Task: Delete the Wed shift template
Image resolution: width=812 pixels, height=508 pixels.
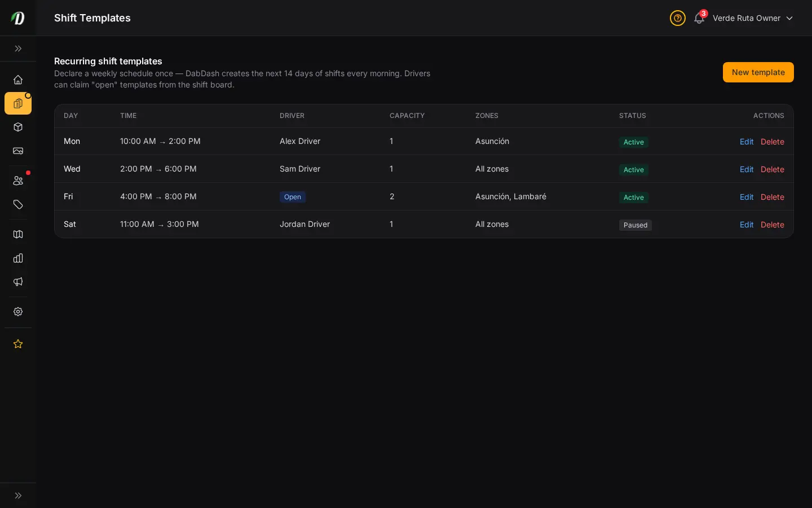Action: pos(773,169)
